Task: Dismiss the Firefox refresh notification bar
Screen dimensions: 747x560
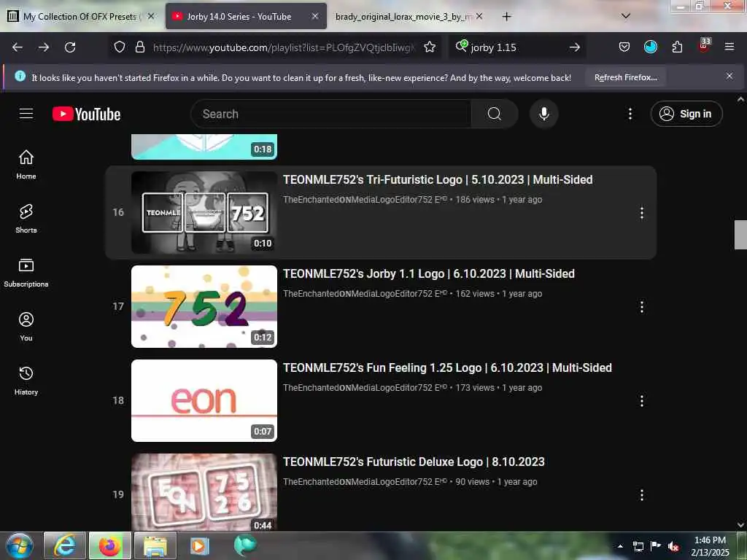Action: point(729,76)
